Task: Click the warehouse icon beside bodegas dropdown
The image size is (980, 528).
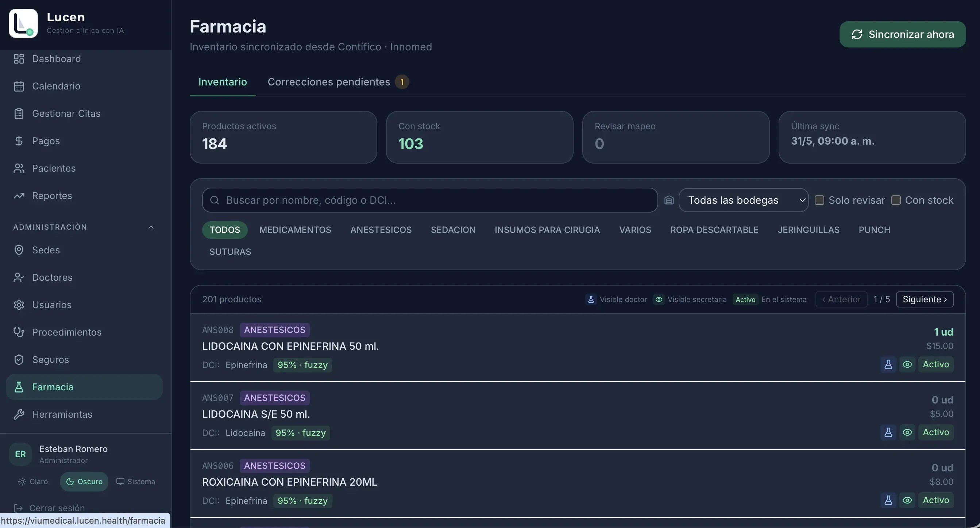Action: (669, 200)
